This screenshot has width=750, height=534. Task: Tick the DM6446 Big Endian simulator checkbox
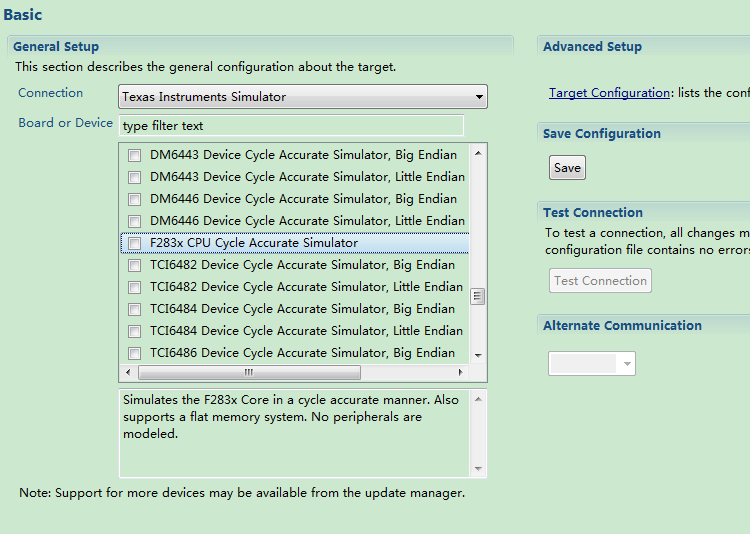coord(134,199)
